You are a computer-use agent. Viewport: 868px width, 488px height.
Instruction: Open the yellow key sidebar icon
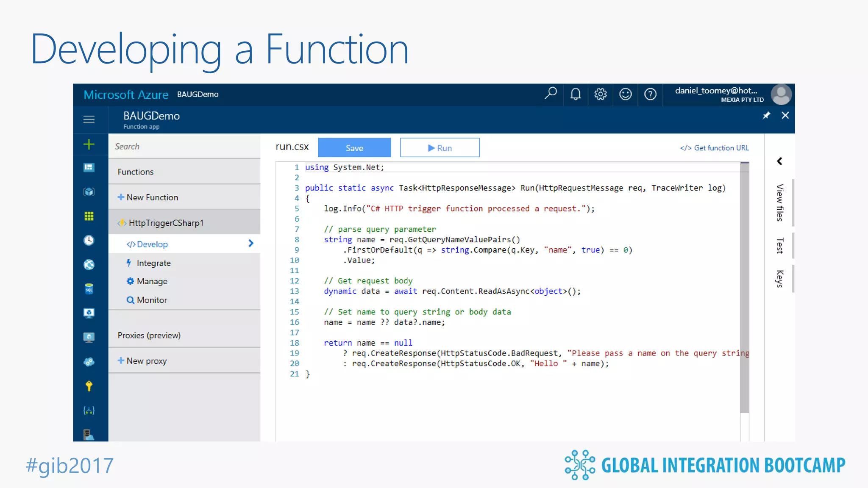[89, 386]
